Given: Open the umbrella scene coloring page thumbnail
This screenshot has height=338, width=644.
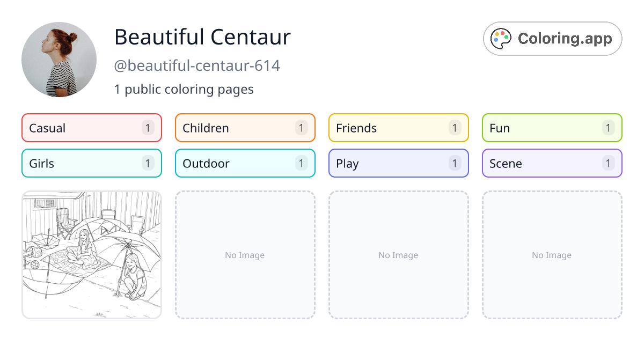Looking at the screenshot, I should tap(91, 255).
